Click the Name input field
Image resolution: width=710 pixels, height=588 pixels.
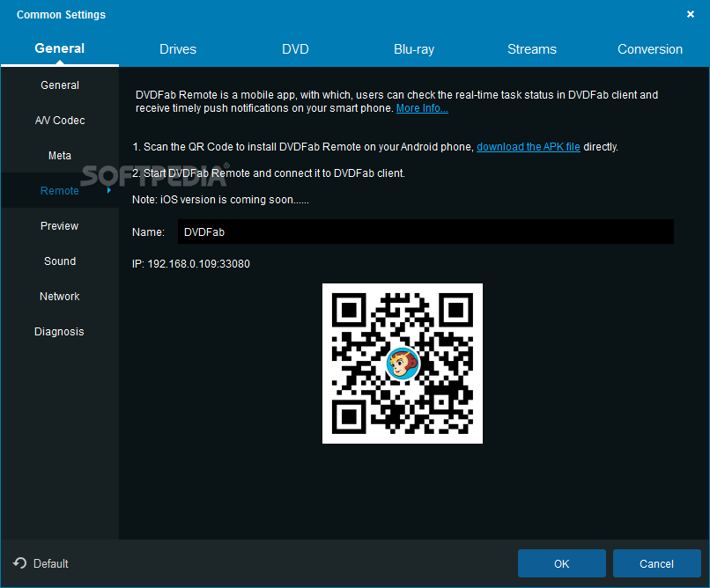click(x=425, y=232)
